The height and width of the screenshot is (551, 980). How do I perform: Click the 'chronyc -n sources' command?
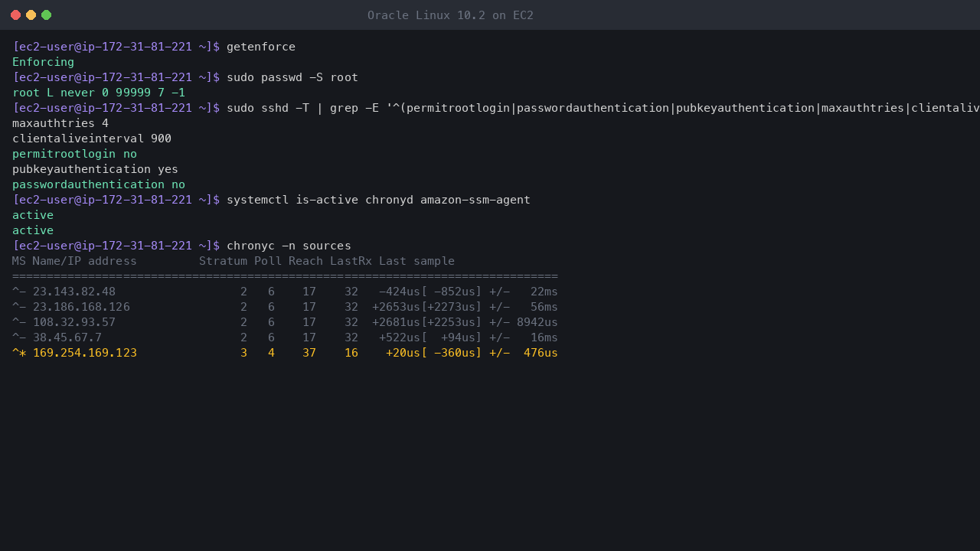click(289, 246)
